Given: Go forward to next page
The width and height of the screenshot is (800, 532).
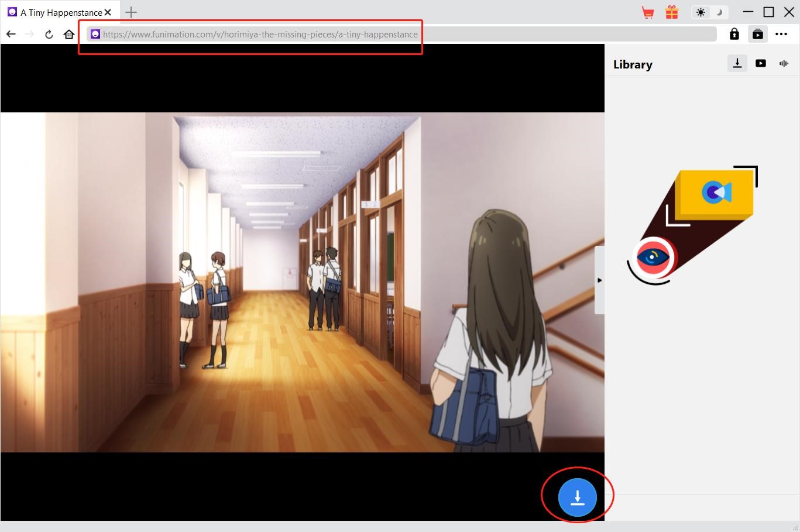Looking at the screenshot, I should point(30,35).
